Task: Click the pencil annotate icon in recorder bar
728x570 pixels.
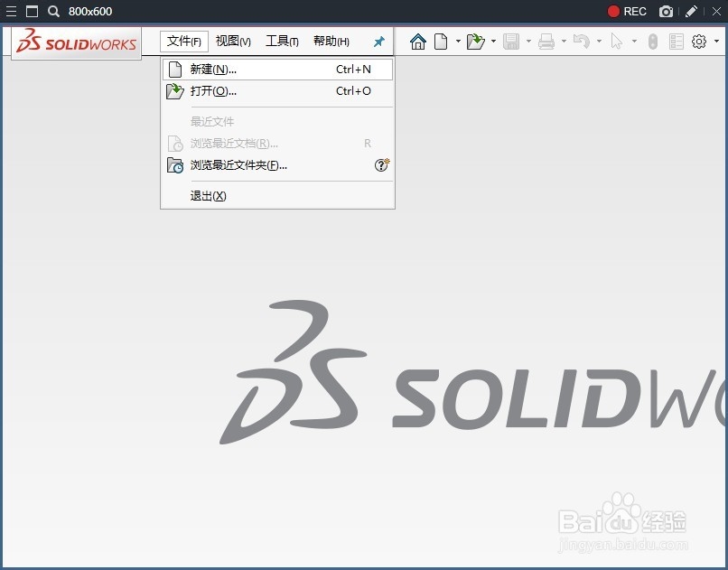Action: pyautogui.click(x=691, y=11)
